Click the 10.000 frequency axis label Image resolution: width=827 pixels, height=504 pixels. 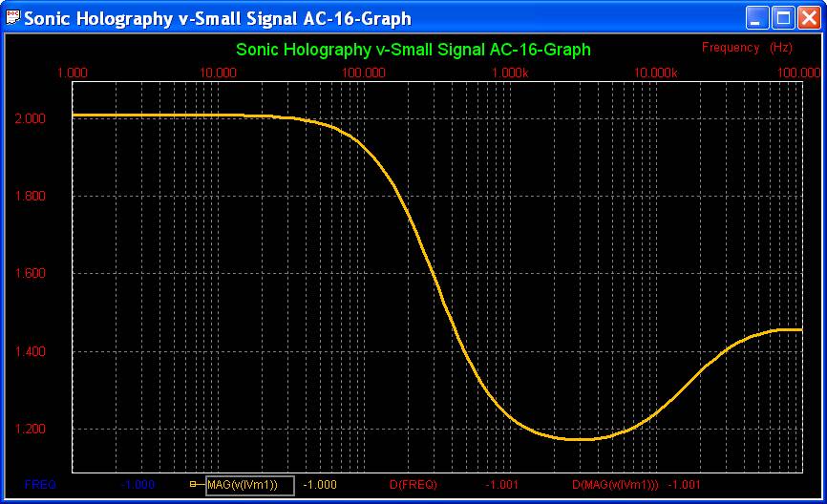click(x=218, y=73)
